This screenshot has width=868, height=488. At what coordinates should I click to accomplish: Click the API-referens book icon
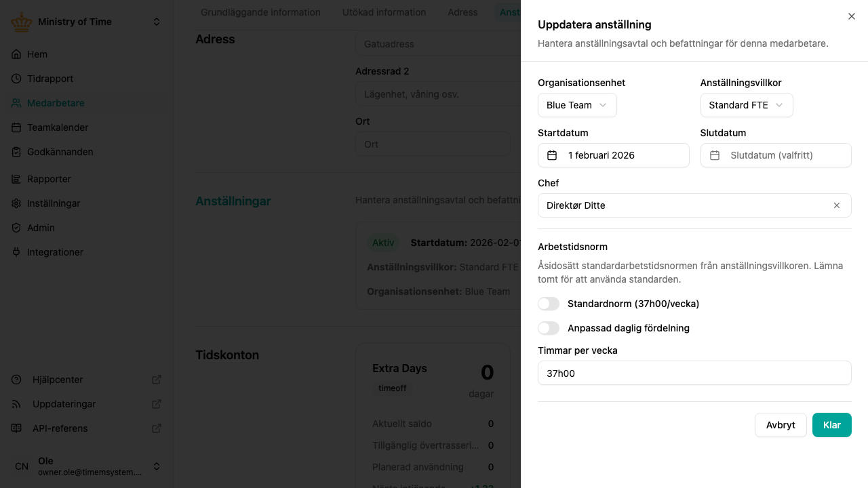tap(16, 428)
